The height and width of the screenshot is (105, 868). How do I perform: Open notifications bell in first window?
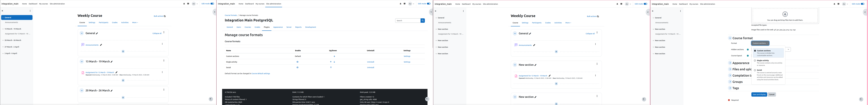tap(184, 4)
